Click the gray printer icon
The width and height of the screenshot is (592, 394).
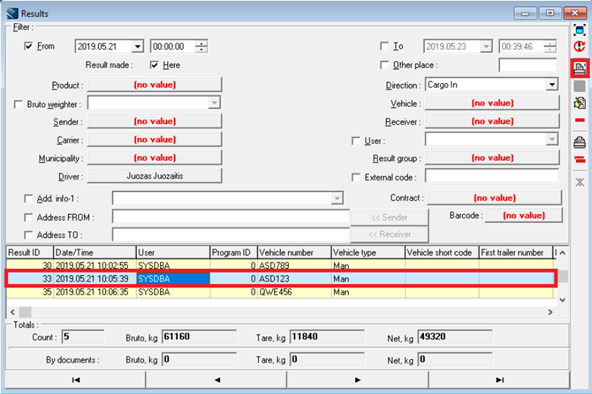click(x=580, y=142)
